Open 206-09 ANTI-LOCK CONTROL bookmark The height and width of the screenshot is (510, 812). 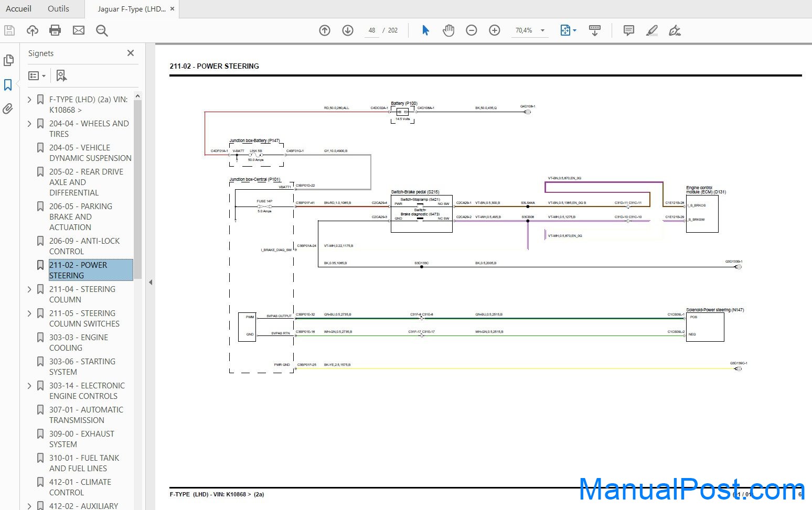(84, 246)
